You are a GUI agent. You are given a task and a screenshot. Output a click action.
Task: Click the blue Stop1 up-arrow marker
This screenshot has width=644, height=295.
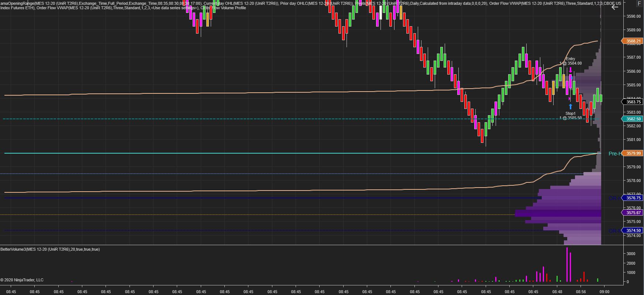[571, 107]
